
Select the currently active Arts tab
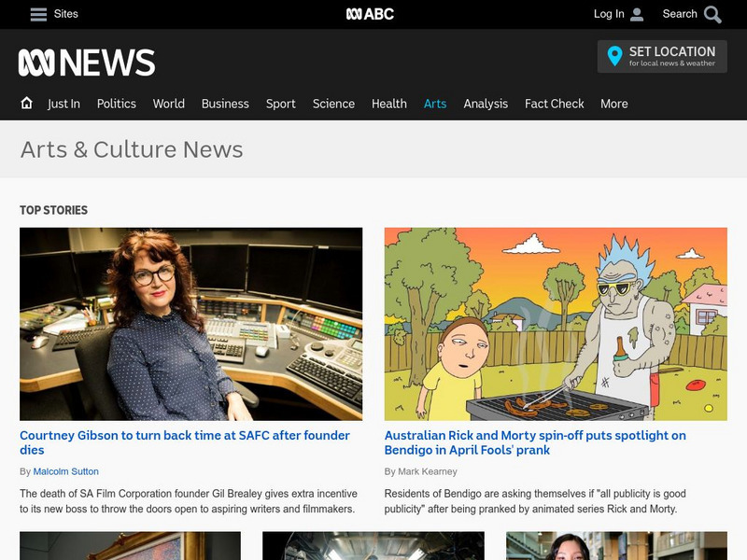click(x=434, y=104)
